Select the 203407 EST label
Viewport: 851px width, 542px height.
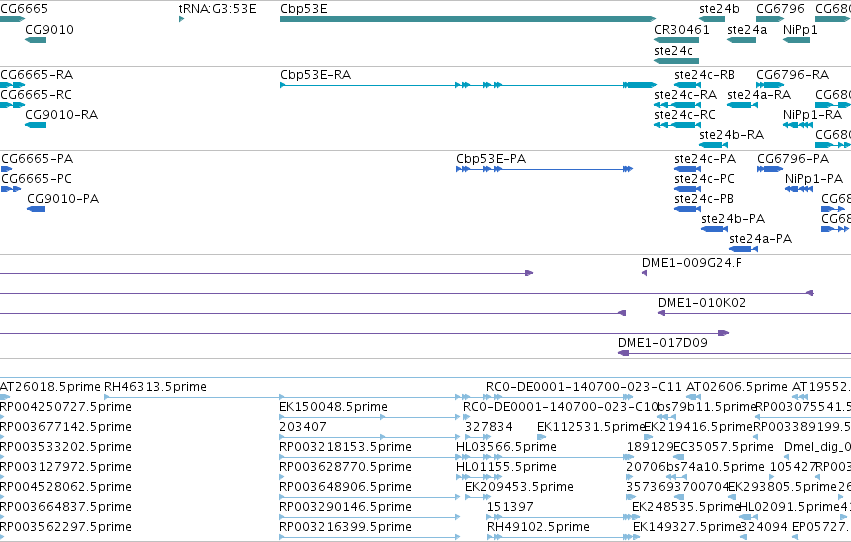(303, 426)
